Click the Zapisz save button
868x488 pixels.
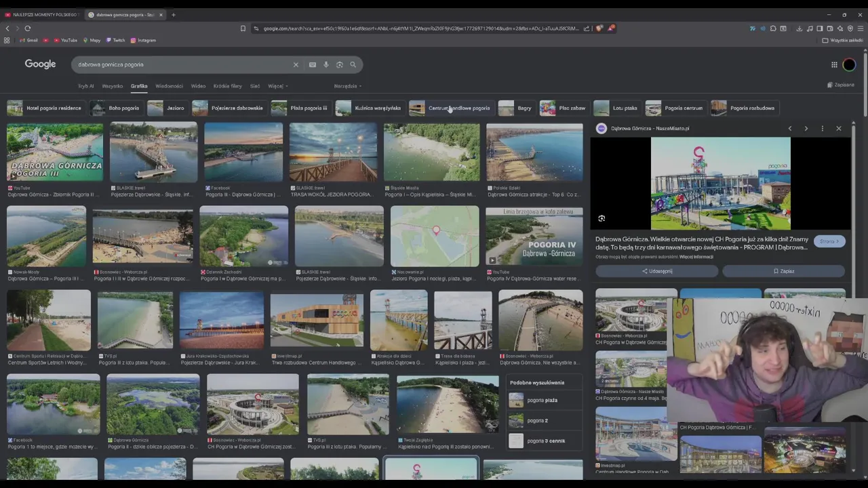pyautogui.click(x=784, y=271)
